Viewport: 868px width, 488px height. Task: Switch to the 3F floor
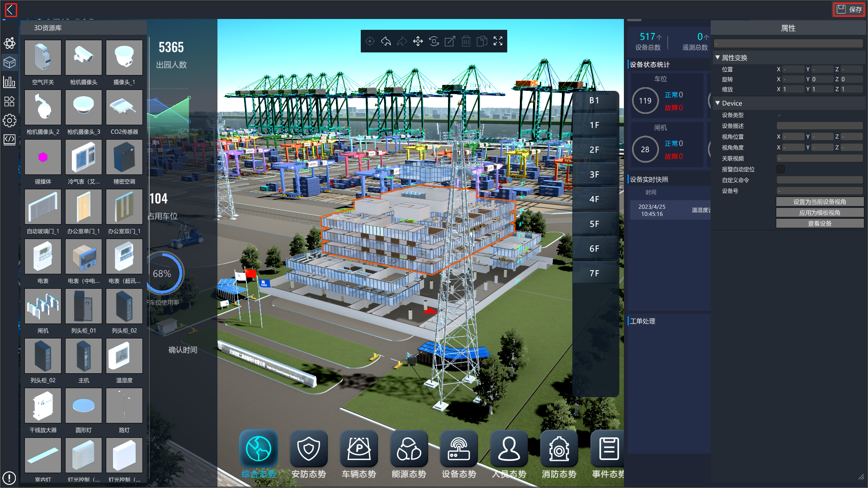(594, 174)
